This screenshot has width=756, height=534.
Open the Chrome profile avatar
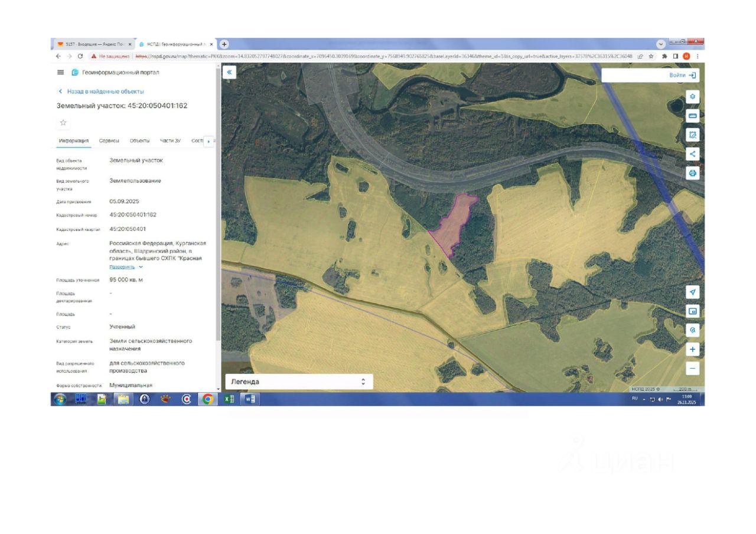click(686, 56)
